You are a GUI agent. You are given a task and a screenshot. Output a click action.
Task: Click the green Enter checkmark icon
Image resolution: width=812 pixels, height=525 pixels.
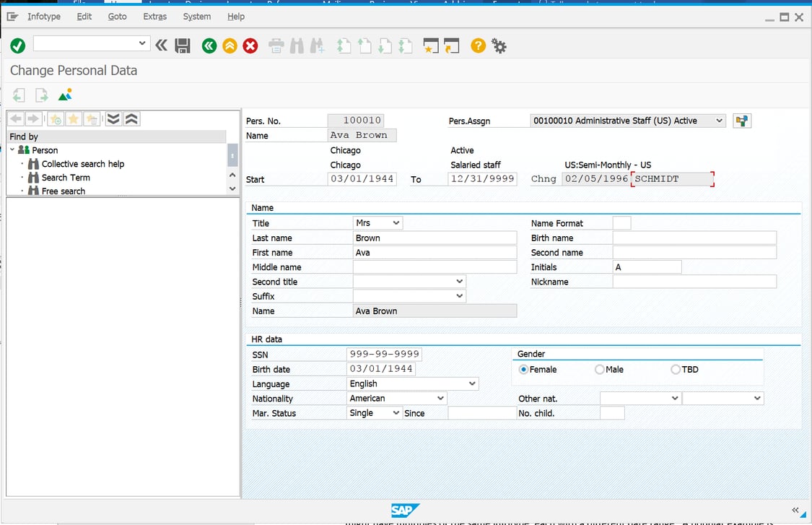(18, 45)
